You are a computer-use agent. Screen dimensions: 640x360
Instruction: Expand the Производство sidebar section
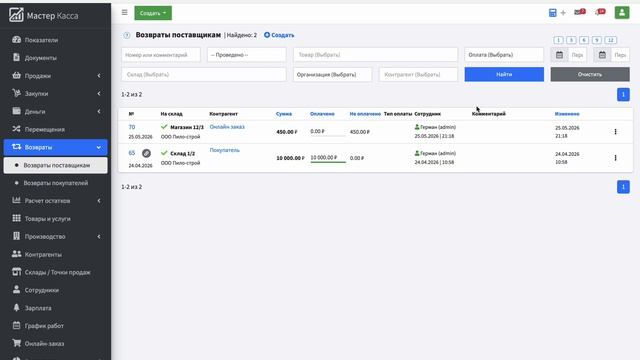click(56, 237)
